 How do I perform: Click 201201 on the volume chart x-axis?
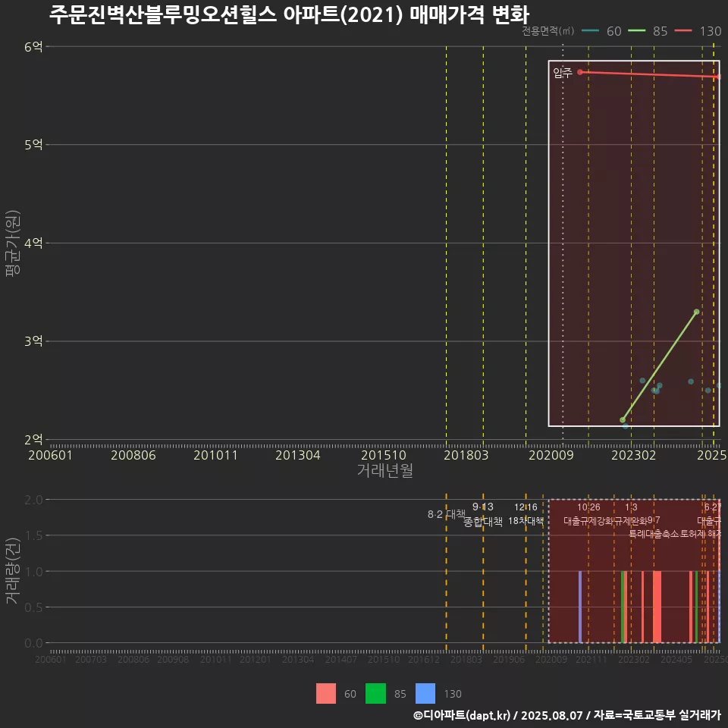(256, 659)
